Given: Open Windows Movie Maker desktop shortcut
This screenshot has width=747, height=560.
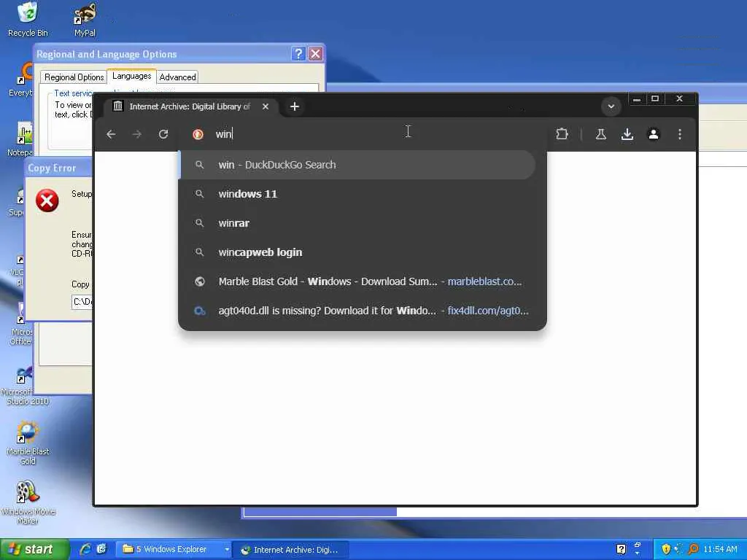Looking at the screenshot, I should tap(28, 502).
